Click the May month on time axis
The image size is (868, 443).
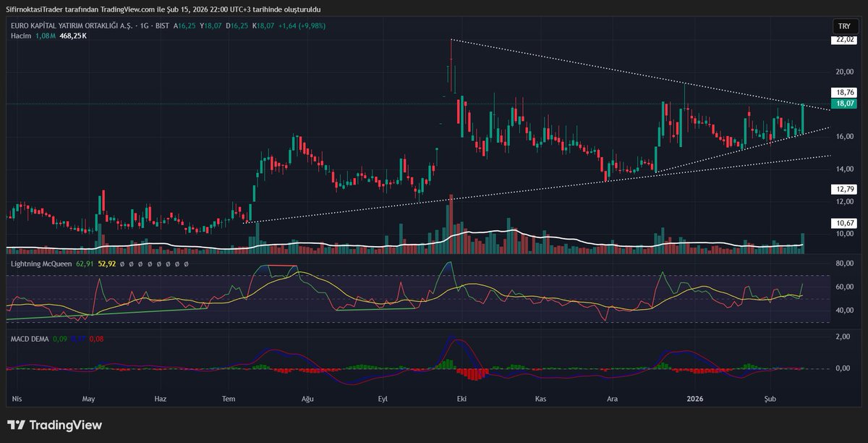click(89, 399)
